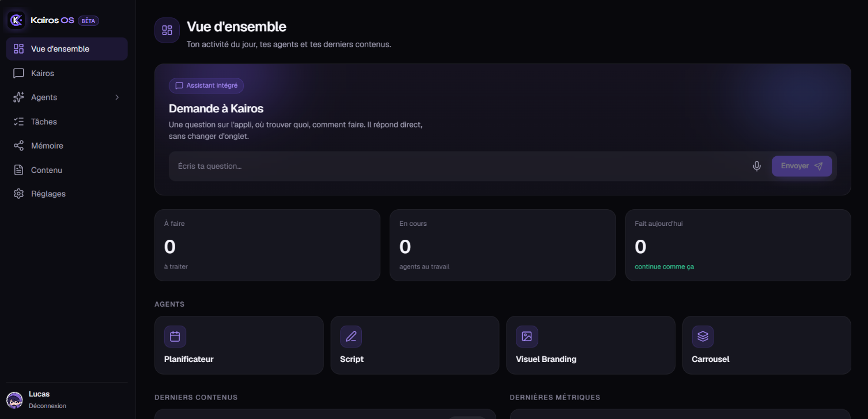Click the 'En cours' stat card
868x419 pixels.
point(503,245)
